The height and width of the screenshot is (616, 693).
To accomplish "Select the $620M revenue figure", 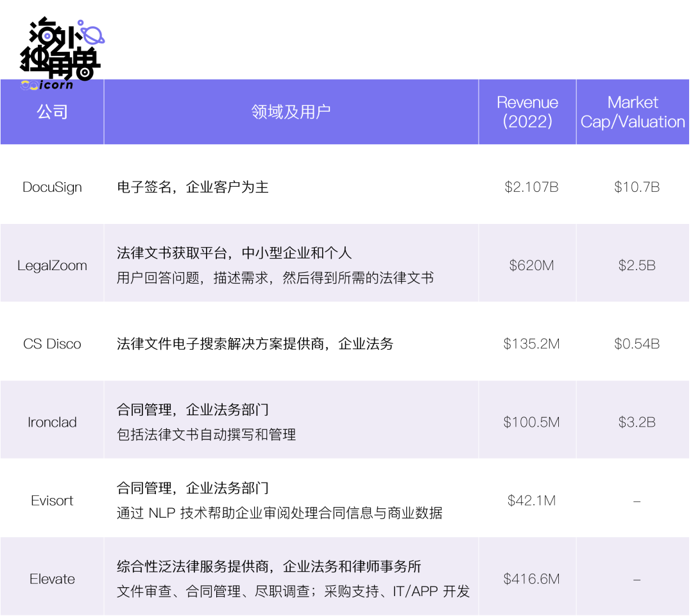I will point(531,266).
